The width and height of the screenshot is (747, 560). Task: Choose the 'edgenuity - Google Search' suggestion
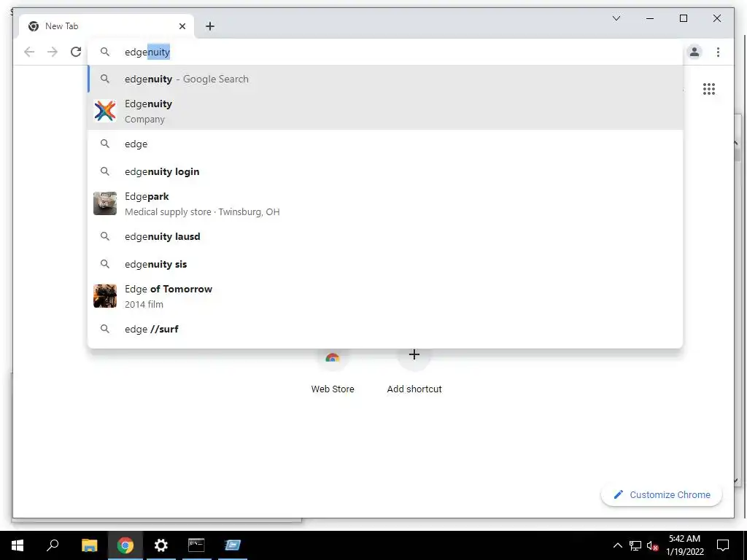point(385,79)
